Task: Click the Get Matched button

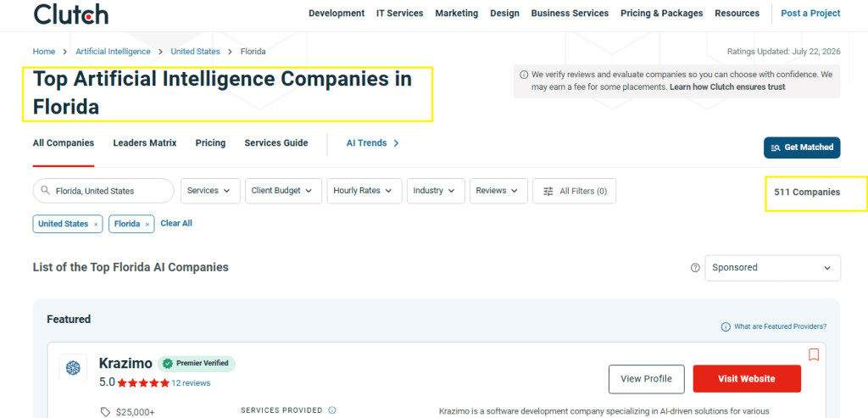Action: click(x=802, y=148)
